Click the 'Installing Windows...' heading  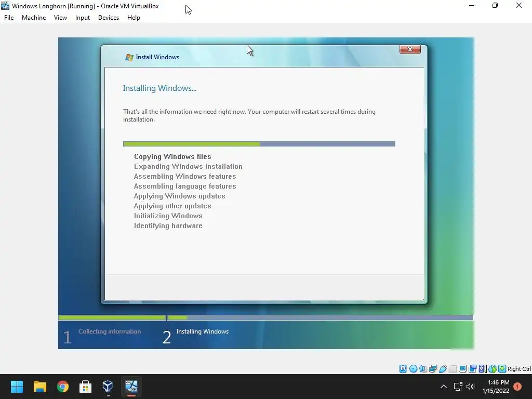point(159,88)
